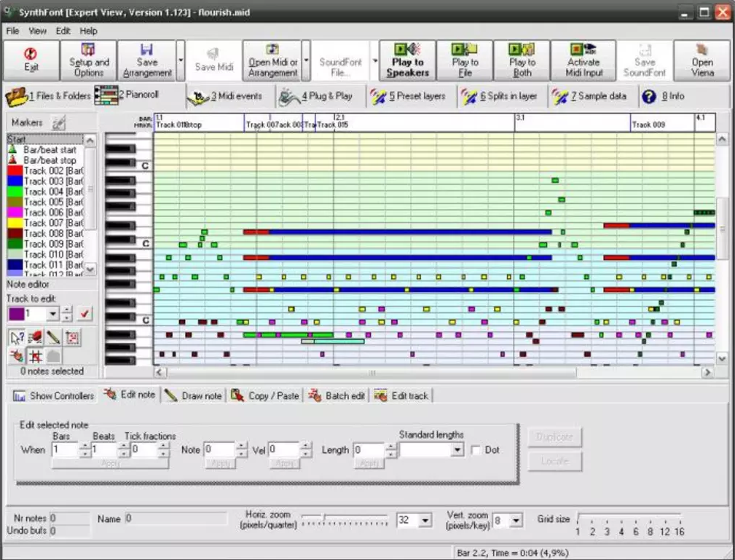Image resolution: width=735 pixels, height=560 pixels.
Task: Click Track 005 in the markers list
Action: point(44,202)
